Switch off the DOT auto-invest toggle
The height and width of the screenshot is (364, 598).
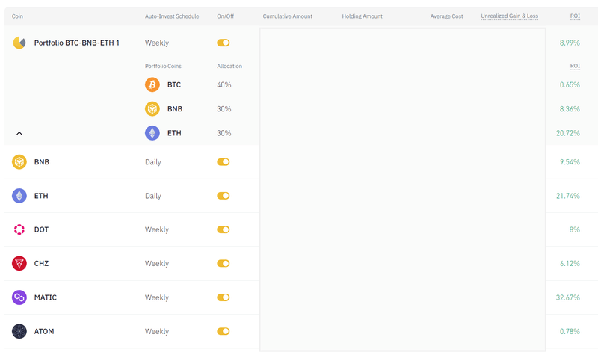(x=223, y=229)
